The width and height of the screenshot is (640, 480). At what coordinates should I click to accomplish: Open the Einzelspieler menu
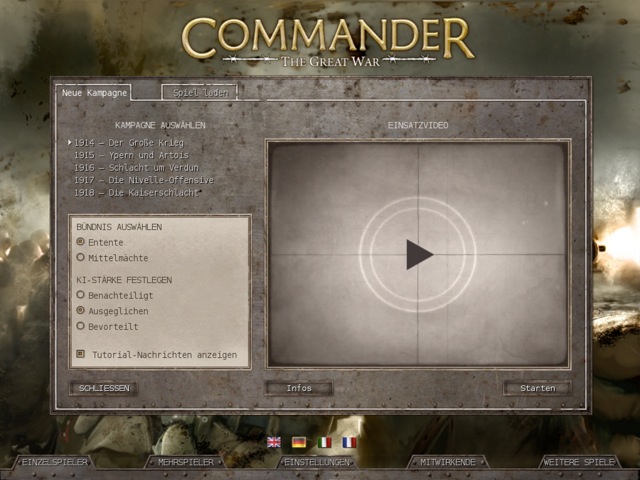[x=55, y=462]
